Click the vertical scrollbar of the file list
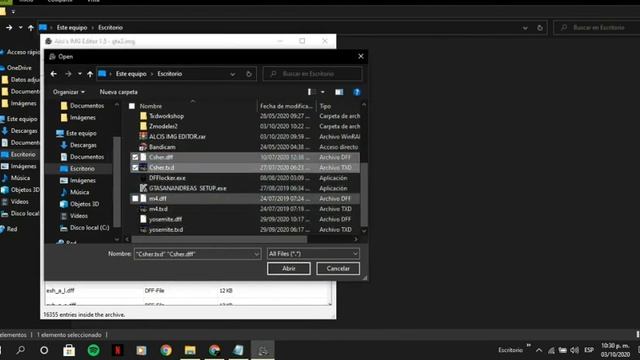The height and width of the screenshot is (360, 640). 364,194
